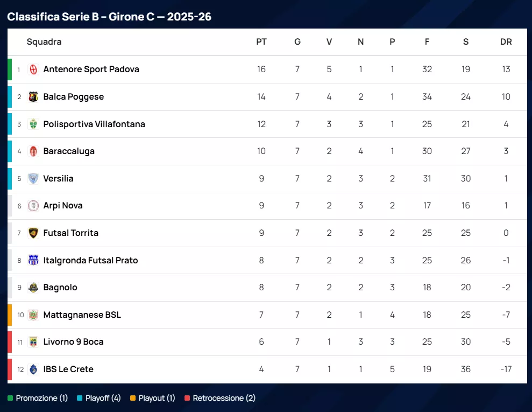Viewport: 532px width, 412px height.
Task: Open the Arpi Nova team link
Action: tap(63, 206)
